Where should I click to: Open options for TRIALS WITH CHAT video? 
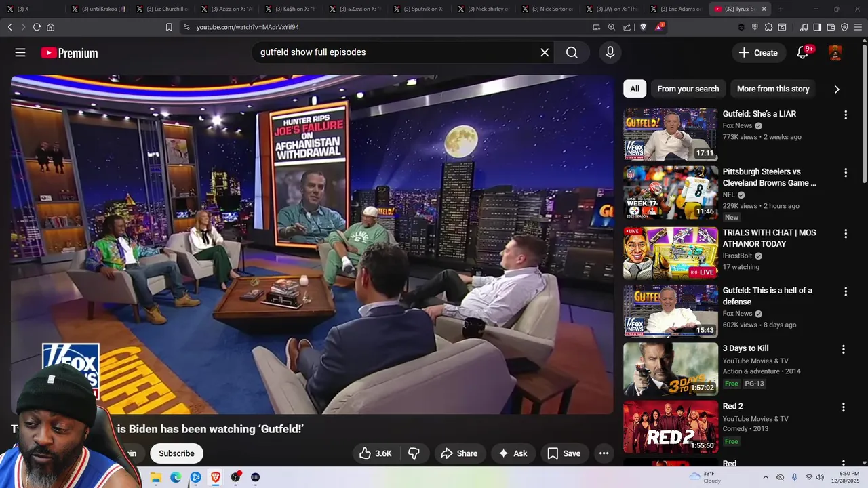coord(845,234)
